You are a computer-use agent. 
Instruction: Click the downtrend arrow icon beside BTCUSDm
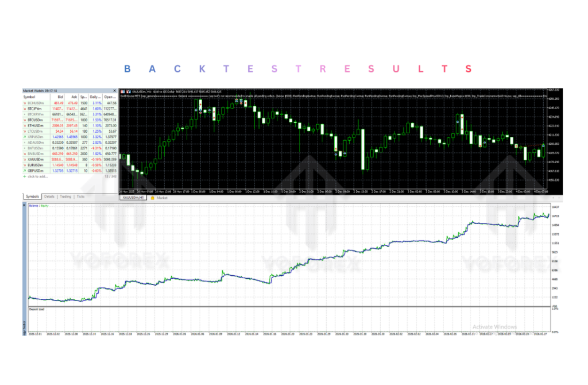click(x=26, y=120)
